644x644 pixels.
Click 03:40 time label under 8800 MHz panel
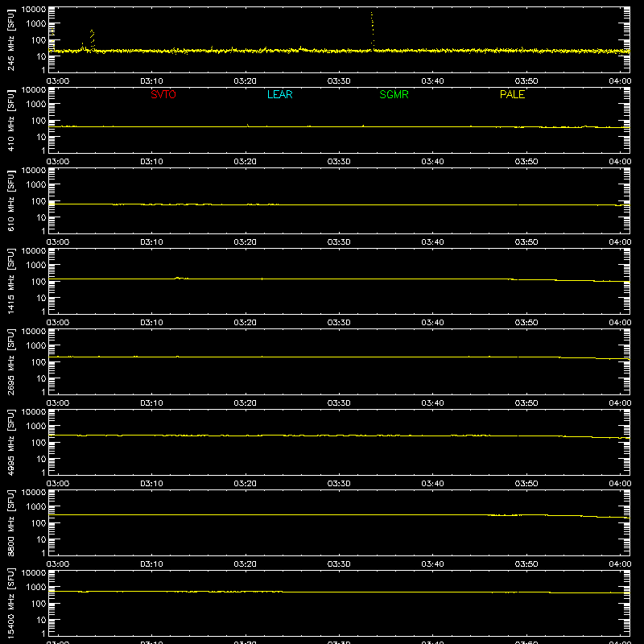[432, 564]
